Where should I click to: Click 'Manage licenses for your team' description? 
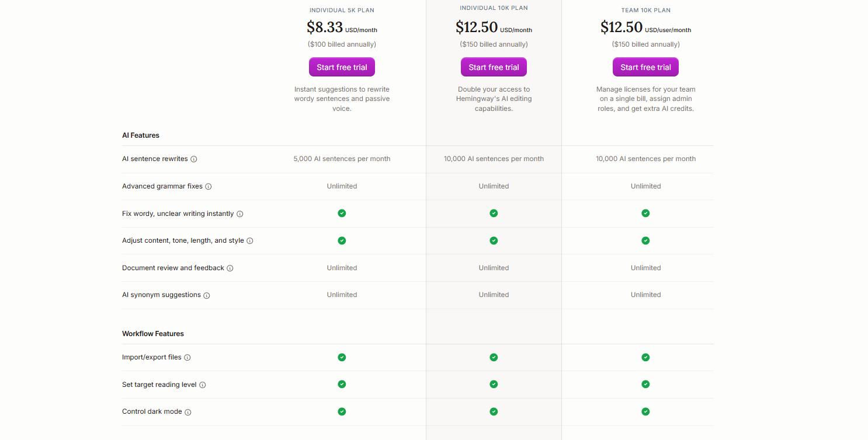click(645, 99)
